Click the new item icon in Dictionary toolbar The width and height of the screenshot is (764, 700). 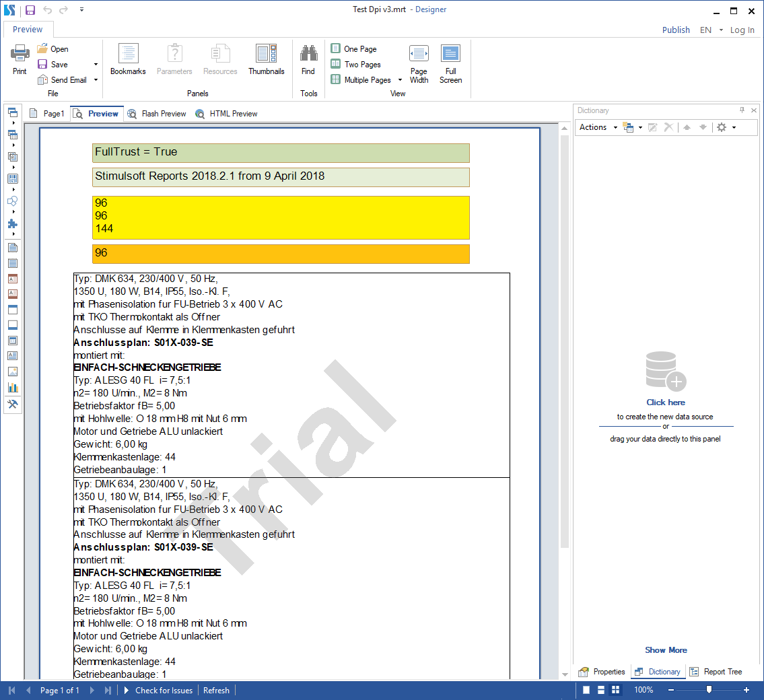coord(629,127)
